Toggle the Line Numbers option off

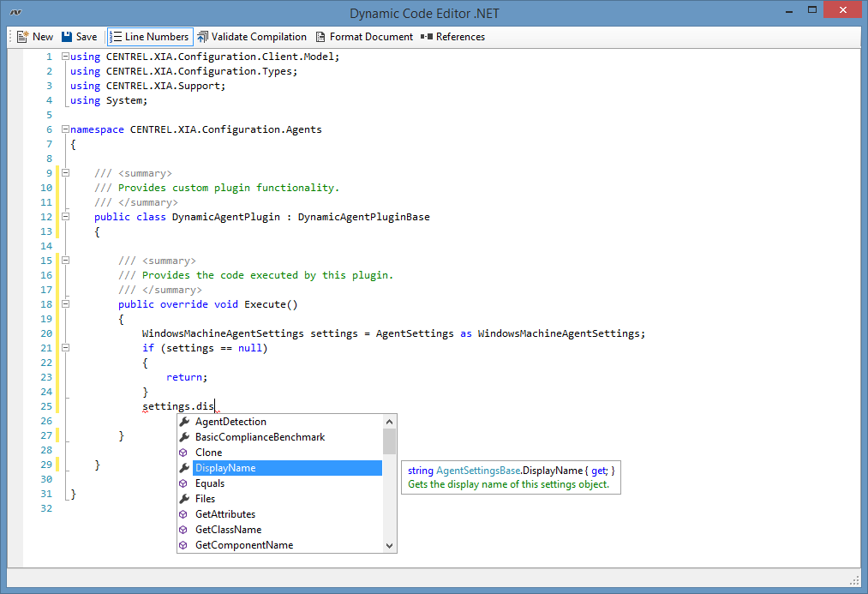click(149, 37)
